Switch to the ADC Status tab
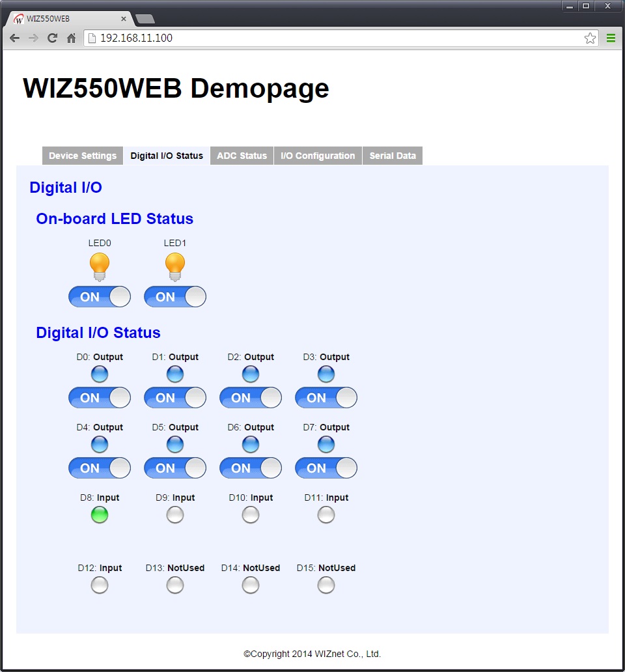Viewport: 625px width, 672px height. point(242,156)
